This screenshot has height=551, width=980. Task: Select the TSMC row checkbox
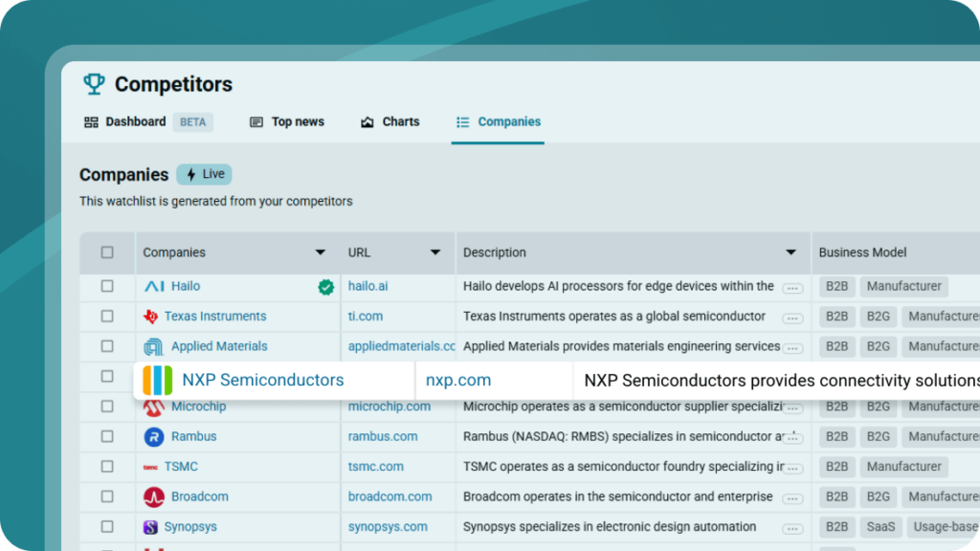pos(107,467)
